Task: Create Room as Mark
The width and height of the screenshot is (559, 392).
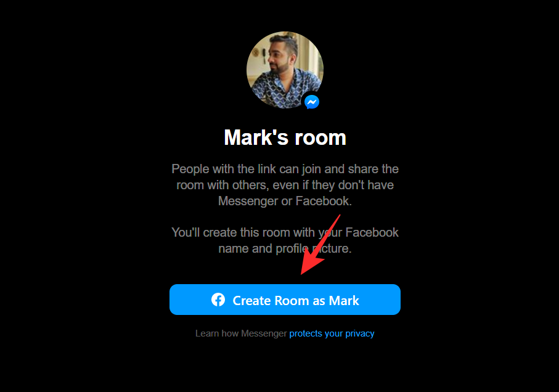Action: 285,300
